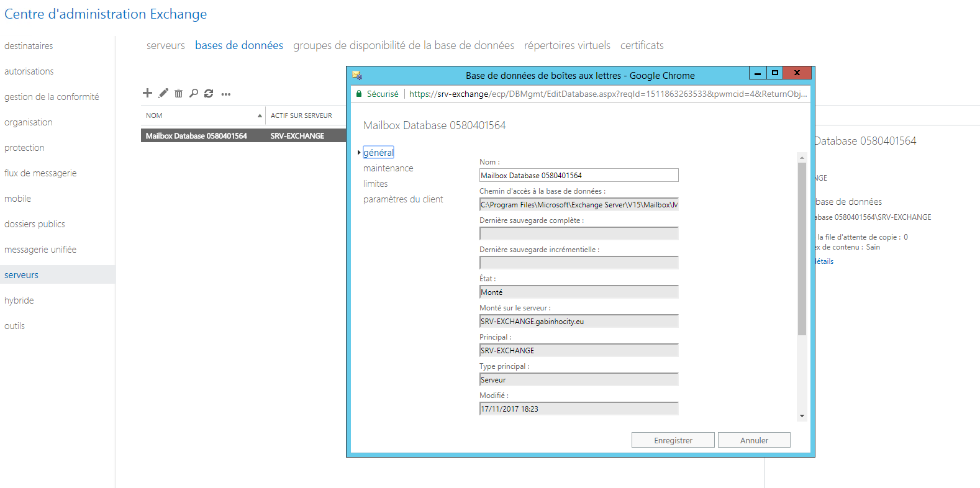Image resolution: width=980 pixels, height=488 pixels.
Task: Click the search magnifier icon in toolbar
Action: pyautogui.click(x=194, y=93)
